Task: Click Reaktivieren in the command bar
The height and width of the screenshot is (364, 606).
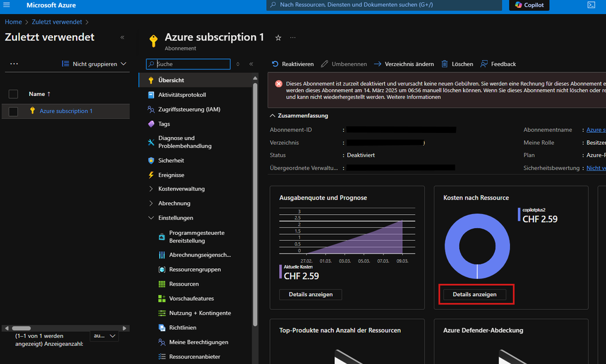Action: [292, 64]
